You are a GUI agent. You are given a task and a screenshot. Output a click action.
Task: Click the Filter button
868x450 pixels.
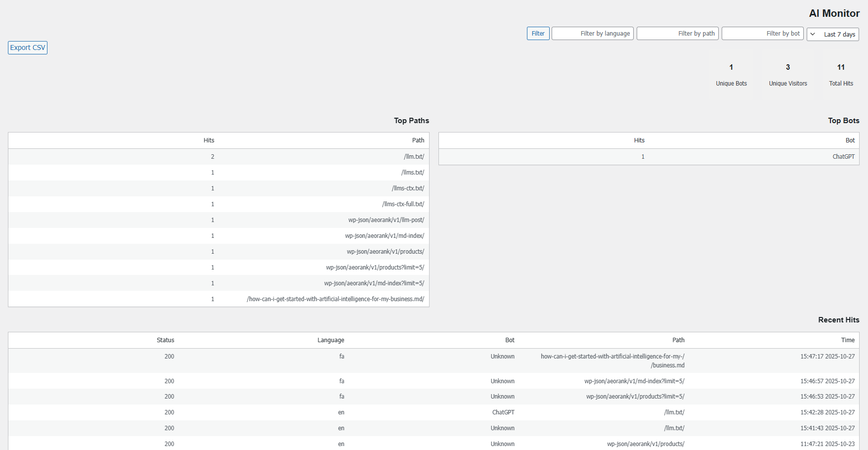[538, 34]
